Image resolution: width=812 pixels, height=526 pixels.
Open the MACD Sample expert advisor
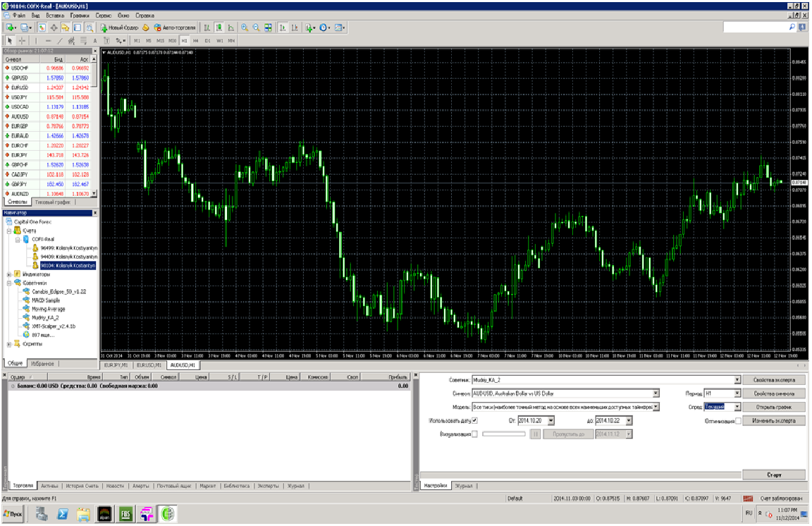click(x=46, y=300)
